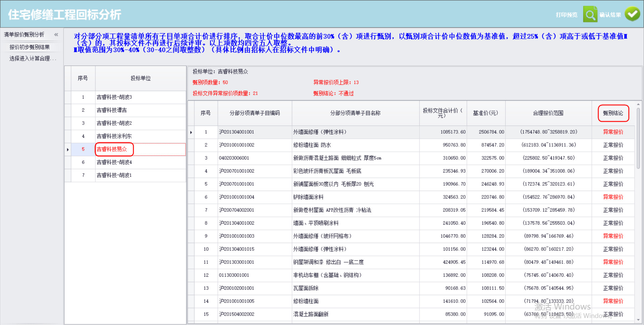Click 分部分项清单子目编码 column header
Image resolution: width=644 pixels, height=325 pixels.
255,113
